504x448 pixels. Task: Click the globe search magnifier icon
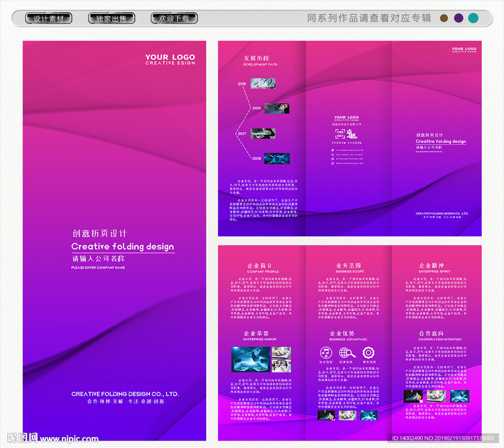347,353
